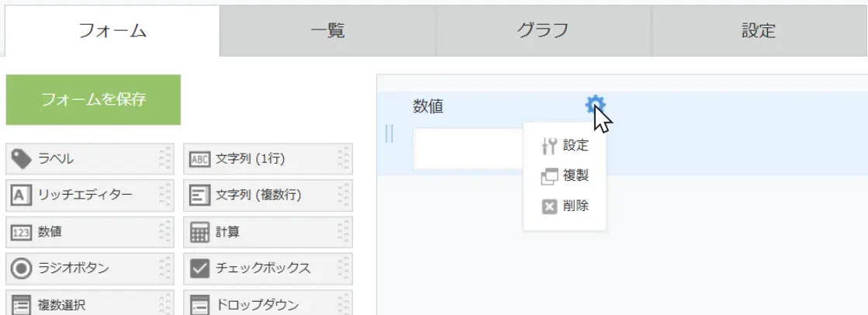Click the リッチエディター field icon
The width and height of the screenshot is (868, 315).
20,196
